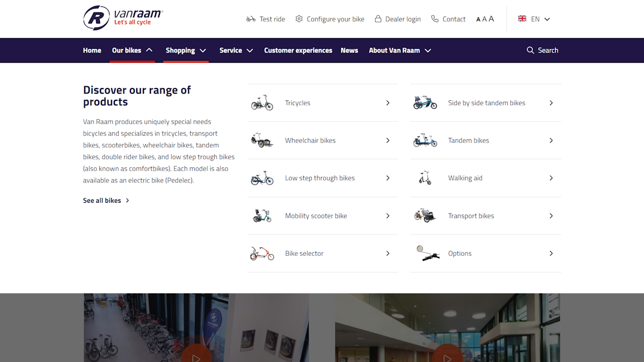Click the Bike selector image

click(x=262, y=253)
